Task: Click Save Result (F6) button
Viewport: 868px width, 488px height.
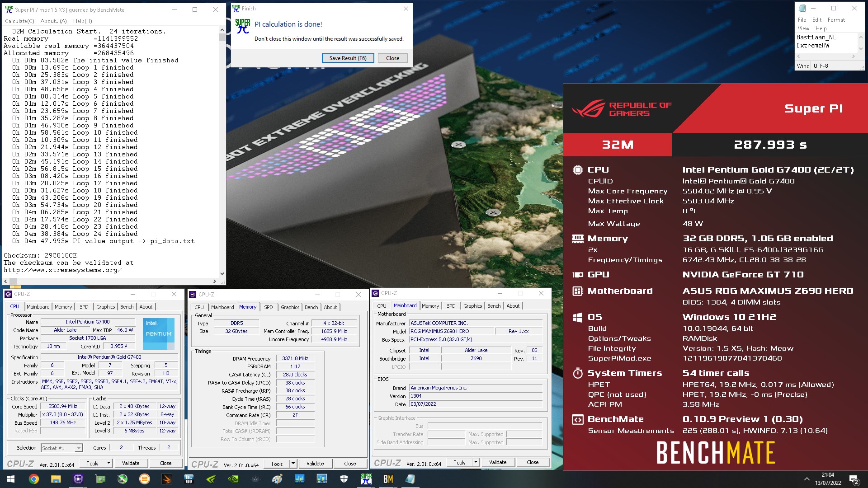Action: click(348, 58)
